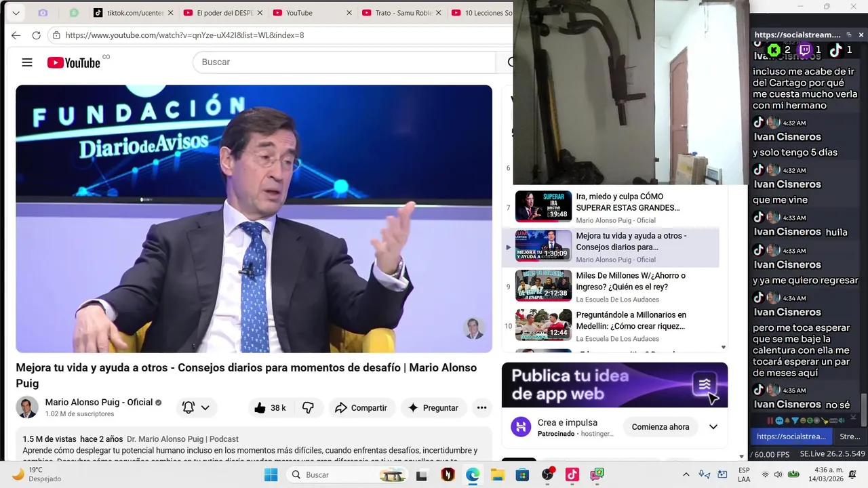Expand the ad options chevron
The width and height of the screenshot is (868, 488).
click(x=713, y=427)
